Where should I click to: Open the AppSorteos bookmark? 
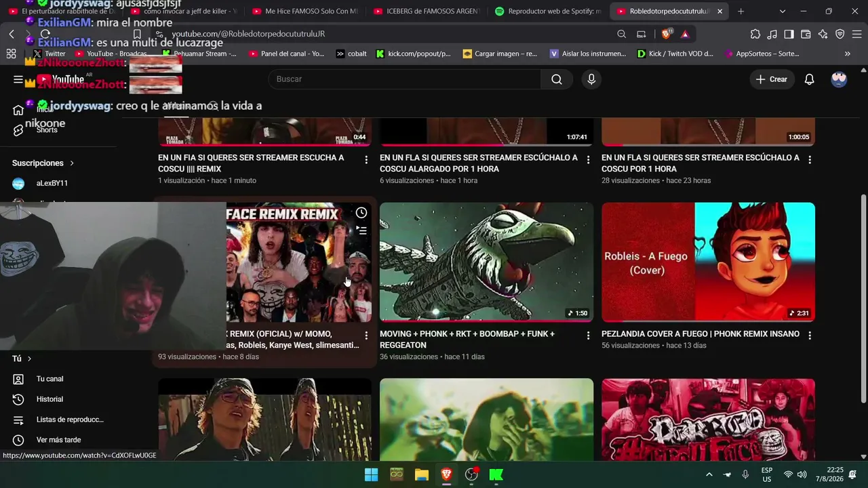pyautogui.click(x=762, y=54)
